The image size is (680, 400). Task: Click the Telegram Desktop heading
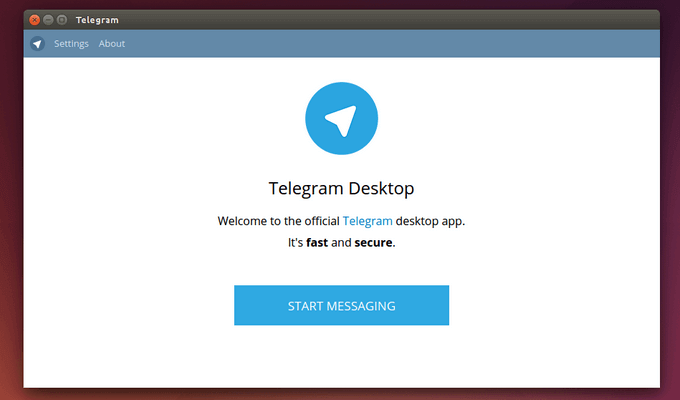(x=341, y=188)
